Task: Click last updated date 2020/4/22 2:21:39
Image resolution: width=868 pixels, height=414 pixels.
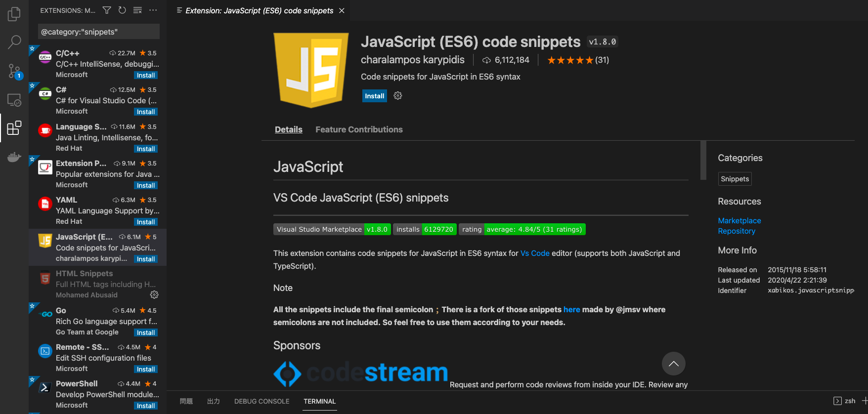Action: [797, 280]
